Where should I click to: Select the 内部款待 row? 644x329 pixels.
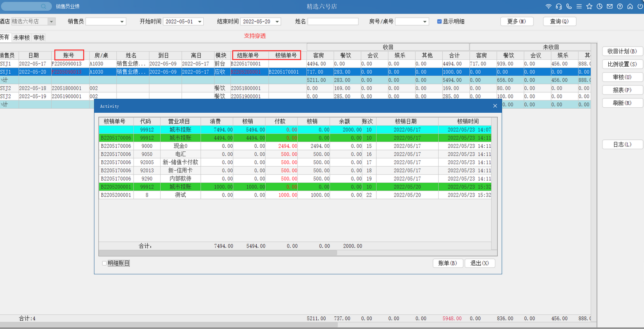pyautogui.click(x=295, y=178)
